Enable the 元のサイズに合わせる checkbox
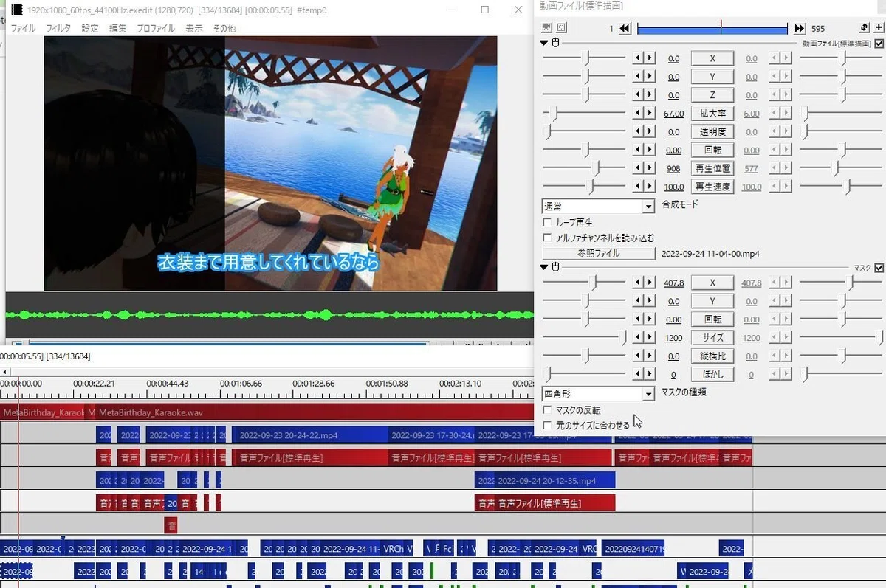 tap(547, 425)
